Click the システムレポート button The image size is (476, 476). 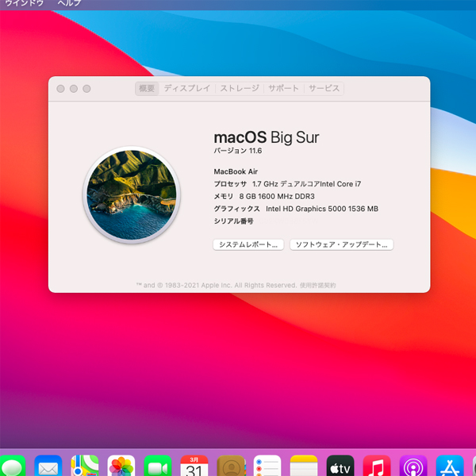point(248,245)
